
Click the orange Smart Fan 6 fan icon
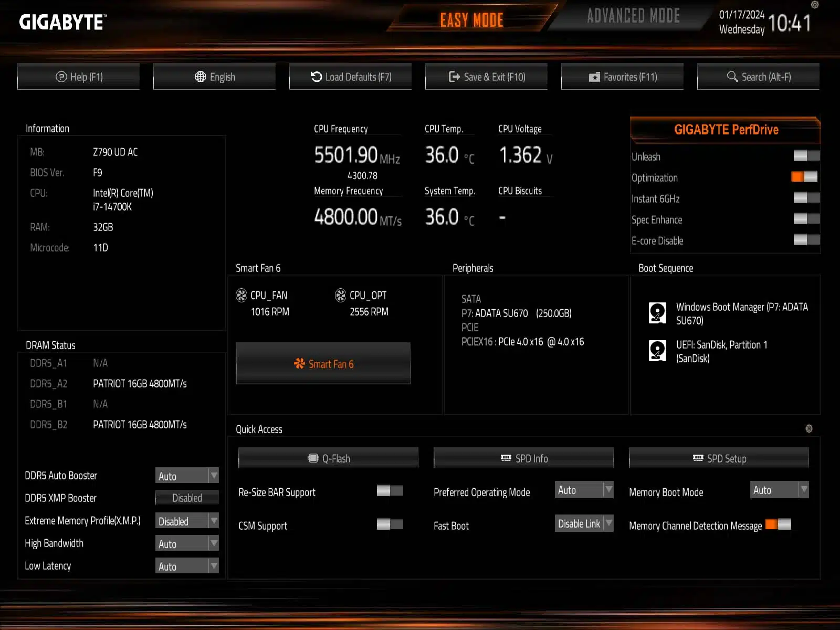[299, 363]
